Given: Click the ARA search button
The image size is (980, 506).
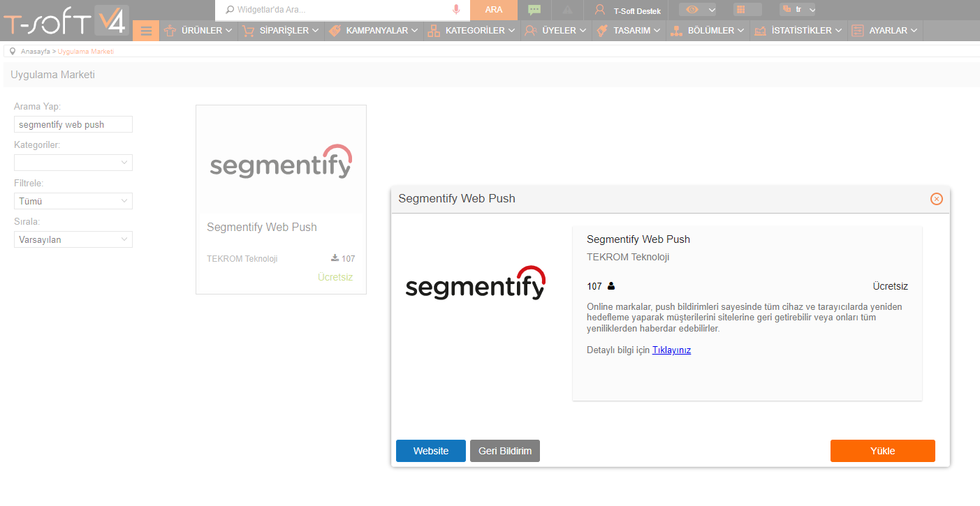Looking at the screenshot, I should (494, 10).
